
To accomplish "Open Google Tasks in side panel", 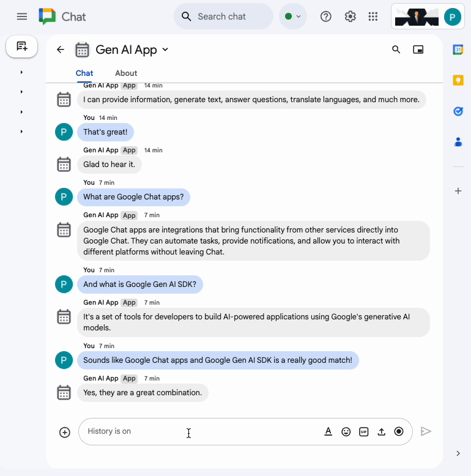I will [458, 111].
